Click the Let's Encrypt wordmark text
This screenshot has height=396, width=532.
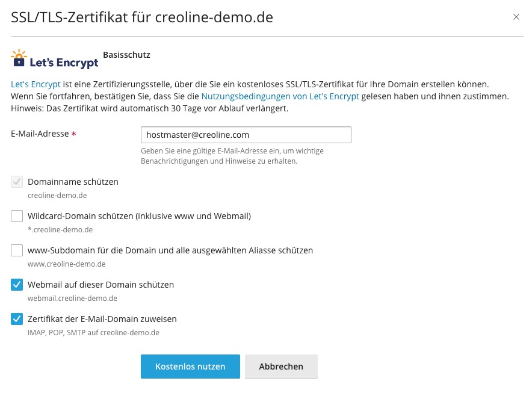coord(64,63)
